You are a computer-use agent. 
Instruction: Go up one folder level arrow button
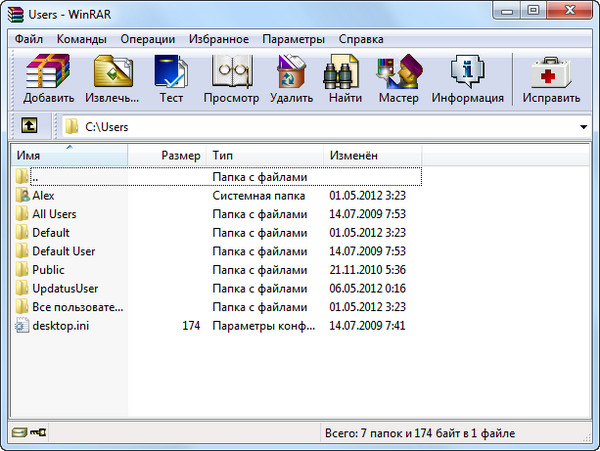pyautogui.click(x=30, y=127)
